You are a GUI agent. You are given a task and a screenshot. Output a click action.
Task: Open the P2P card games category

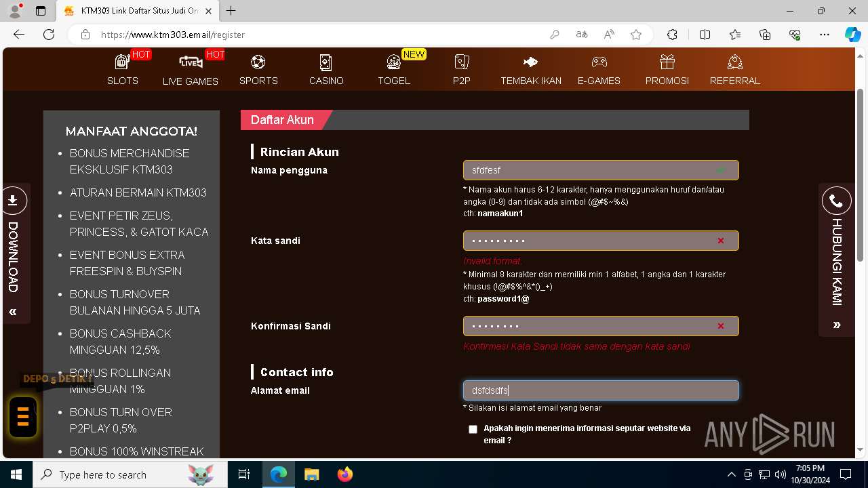coord(462,70)
